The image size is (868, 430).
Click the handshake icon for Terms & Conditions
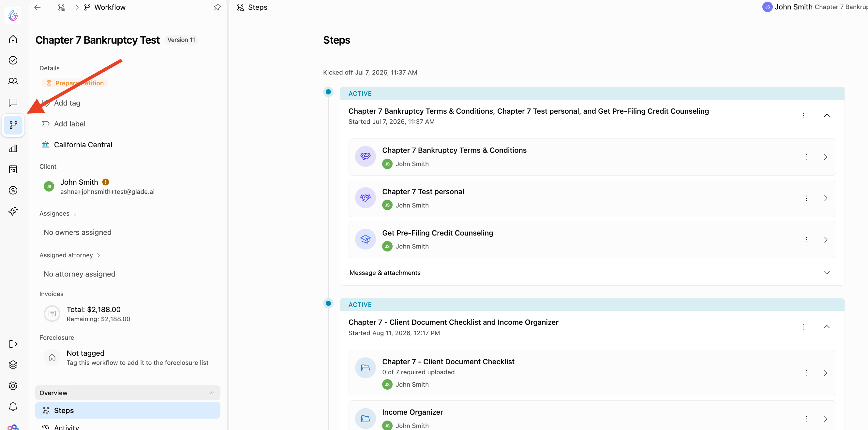point(365,156)
